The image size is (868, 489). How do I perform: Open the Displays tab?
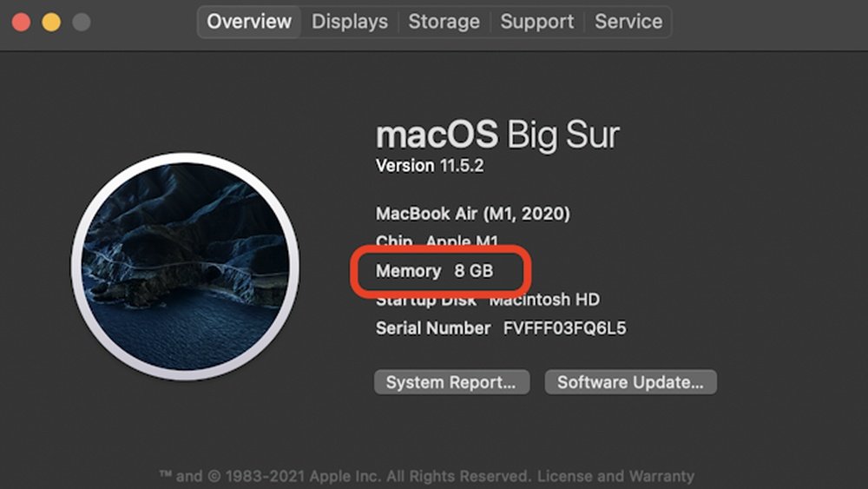coord(350,22)
